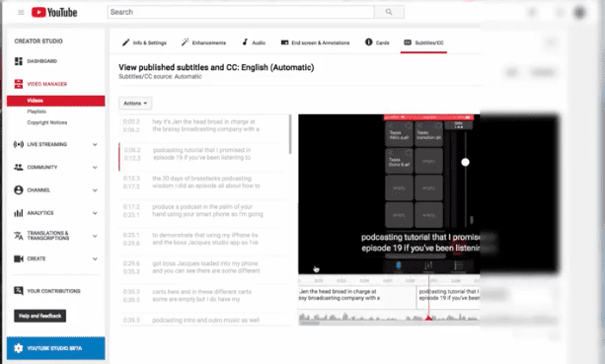The image size is (605, 364).
Task: Expand the Community section chevron
Action: pos(95,168)
